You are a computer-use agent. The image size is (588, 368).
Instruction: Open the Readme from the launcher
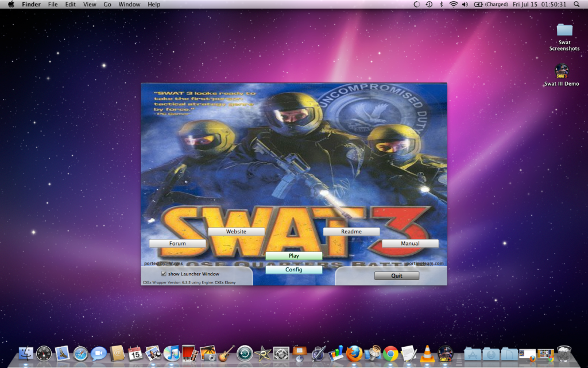coord(351,232)
